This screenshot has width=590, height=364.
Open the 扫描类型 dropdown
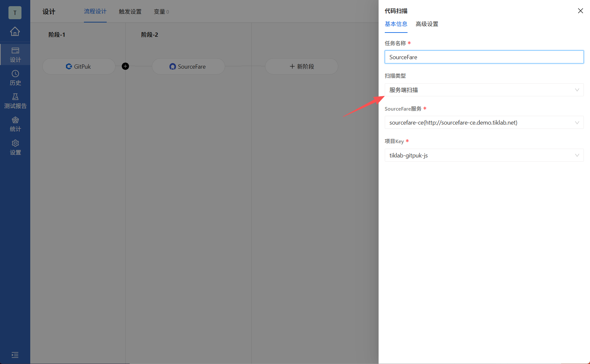[x=484, y=90]
